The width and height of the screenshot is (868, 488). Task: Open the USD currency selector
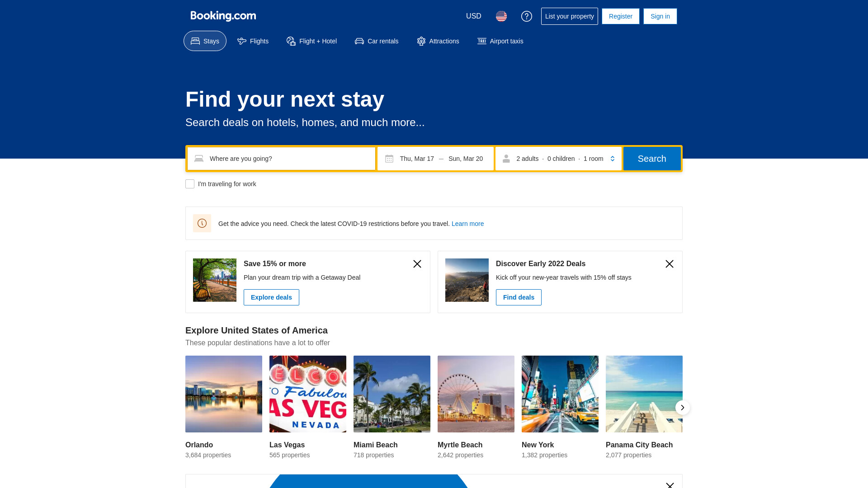474,16
